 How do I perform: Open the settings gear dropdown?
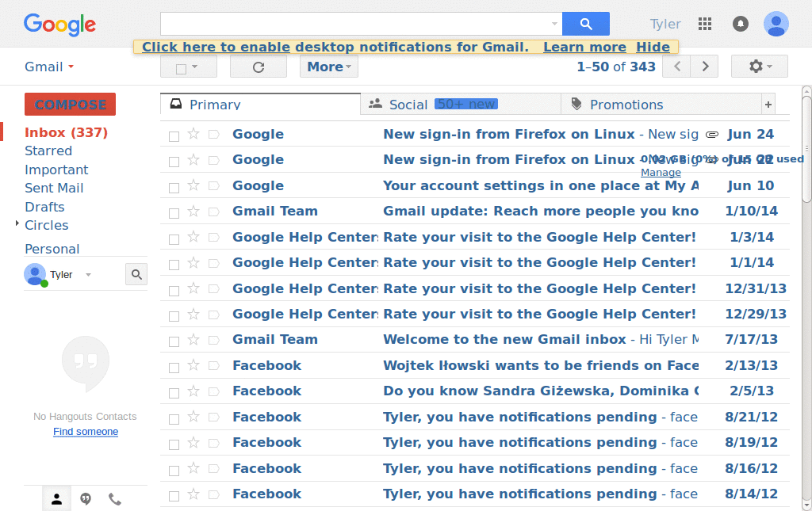(x=759, y=67)
